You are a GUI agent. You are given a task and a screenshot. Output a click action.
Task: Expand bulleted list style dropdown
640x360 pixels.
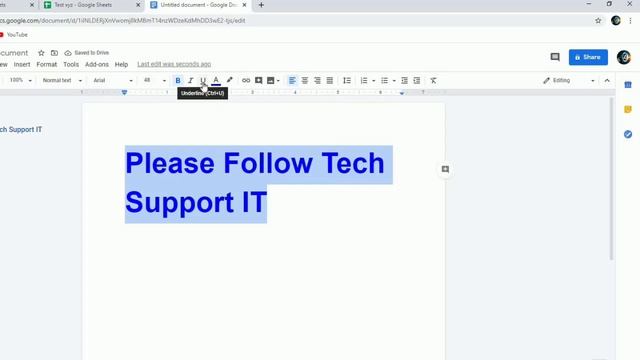[394, 81]
